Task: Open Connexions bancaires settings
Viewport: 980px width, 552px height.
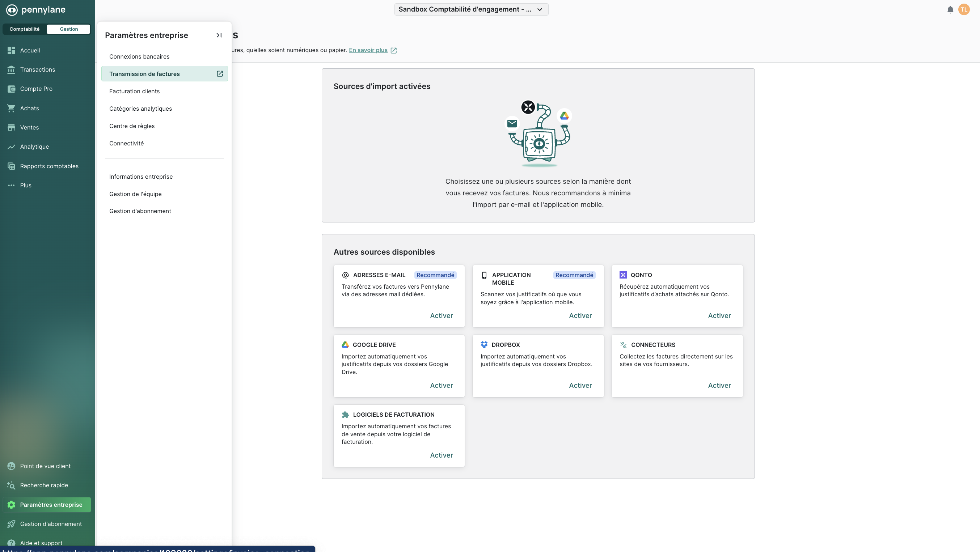Action: point(164,57)
